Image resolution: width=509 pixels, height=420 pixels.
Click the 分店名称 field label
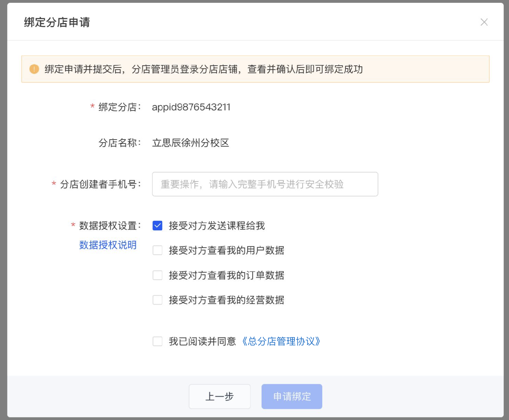click(120, 143)
